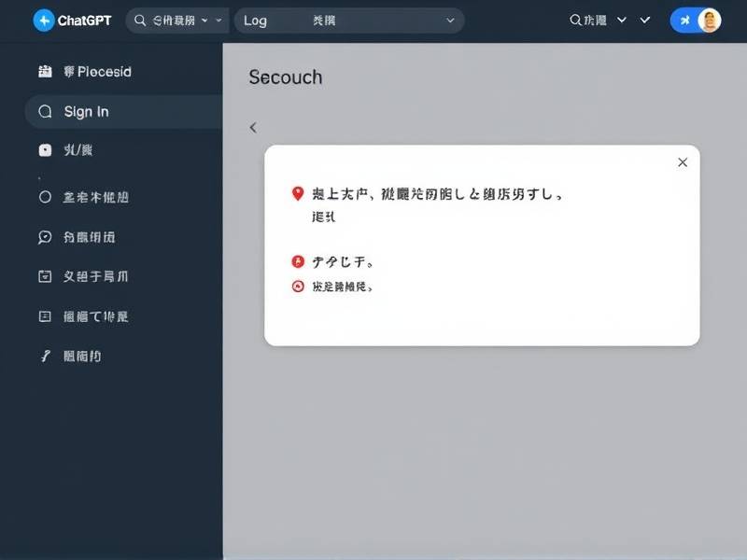This screenshot has height=560, width=747.
Task: Select the red outlined circle option in dialog
Action: [298, 287]
